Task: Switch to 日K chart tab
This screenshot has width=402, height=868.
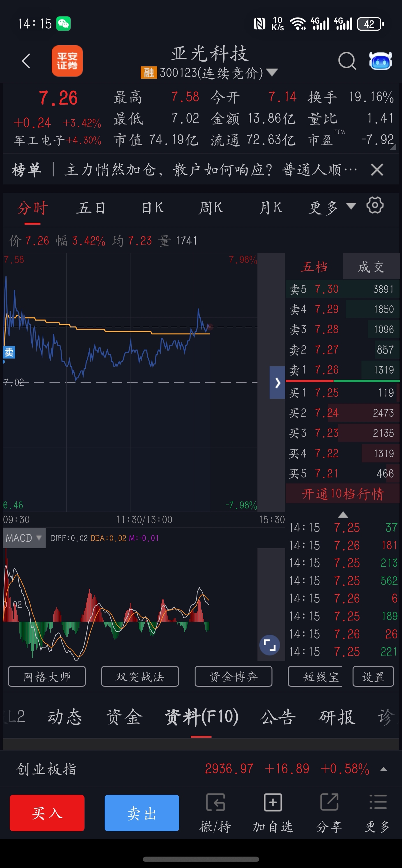Action: coord(152,208)
